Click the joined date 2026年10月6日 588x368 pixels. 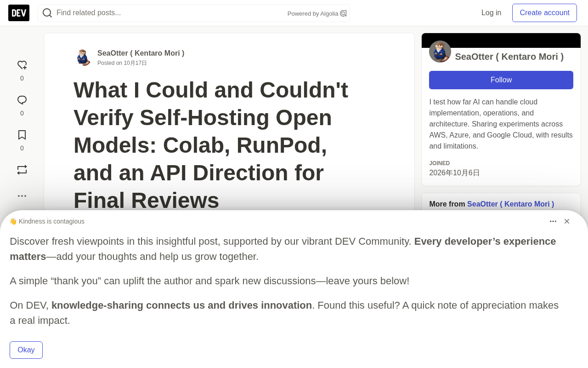point(455,173)
